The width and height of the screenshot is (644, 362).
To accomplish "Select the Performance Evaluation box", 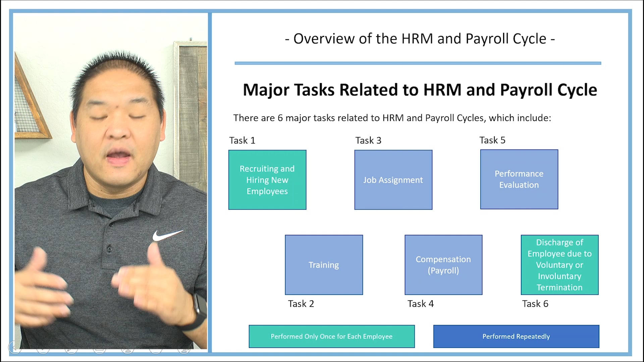I will (519, 180).
